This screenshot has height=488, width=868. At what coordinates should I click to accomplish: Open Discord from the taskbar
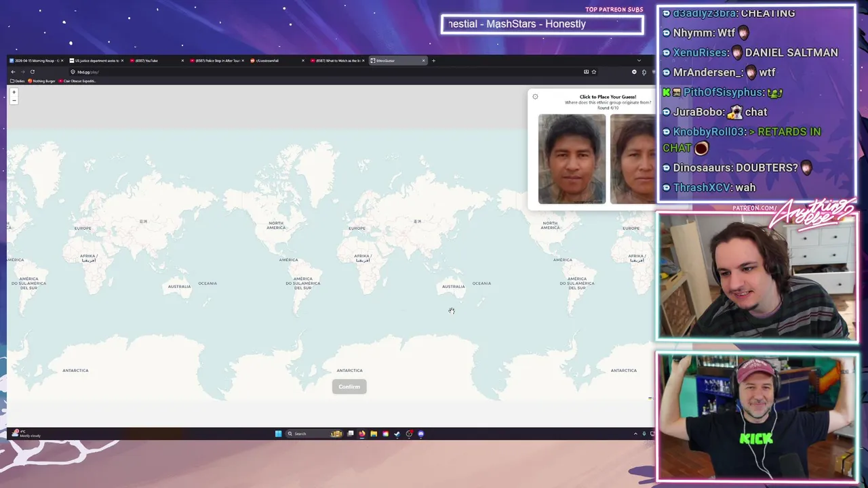tap(421, 434)
